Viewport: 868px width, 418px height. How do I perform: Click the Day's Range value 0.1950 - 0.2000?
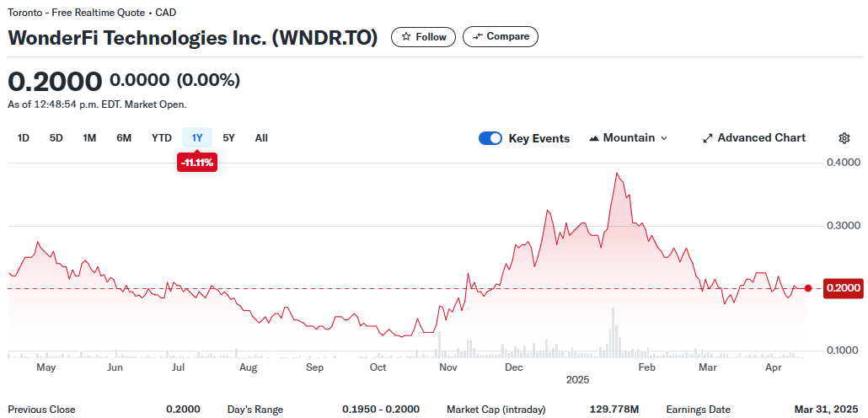click(381, 410)
